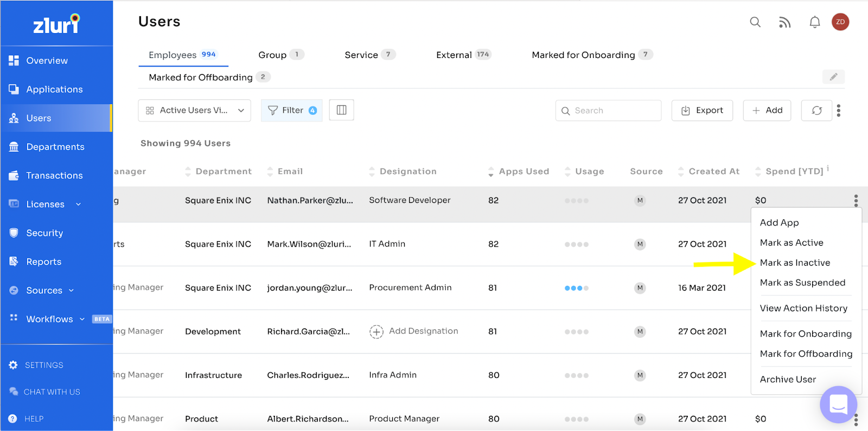Click the Source column header
The width and height of the screenshot is (868, 431).
pyautogui.click(x=646, y=171)
